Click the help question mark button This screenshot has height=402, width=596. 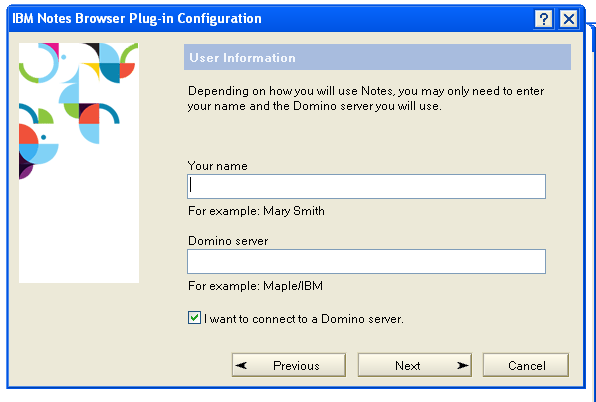544,18
